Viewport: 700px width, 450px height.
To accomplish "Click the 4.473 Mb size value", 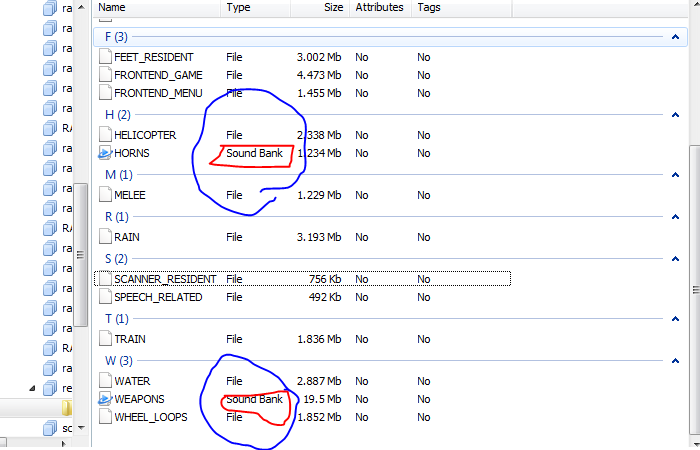I will (319, 75).
